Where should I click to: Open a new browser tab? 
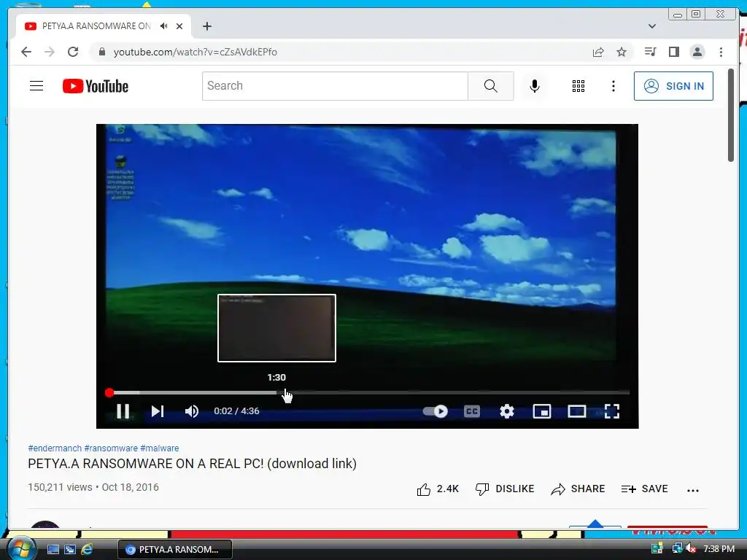(x=206, y=26)
